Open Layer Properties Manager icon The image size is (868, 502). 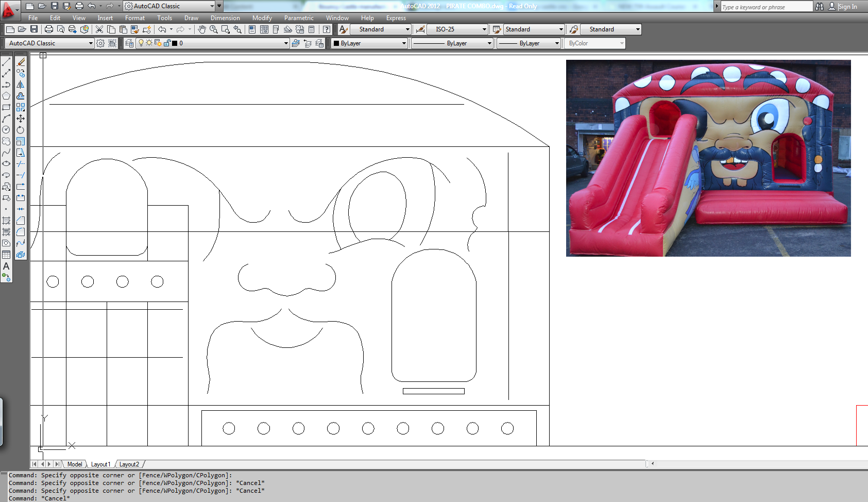point(129,43)
